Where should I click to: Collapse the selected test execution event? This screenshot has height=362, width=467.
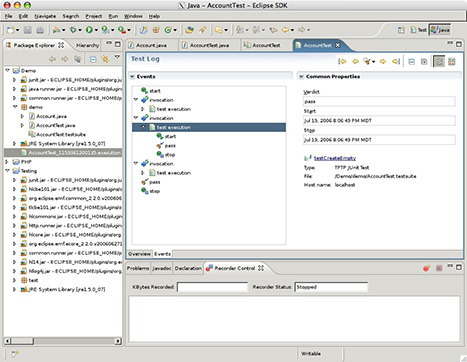(144, 127)
